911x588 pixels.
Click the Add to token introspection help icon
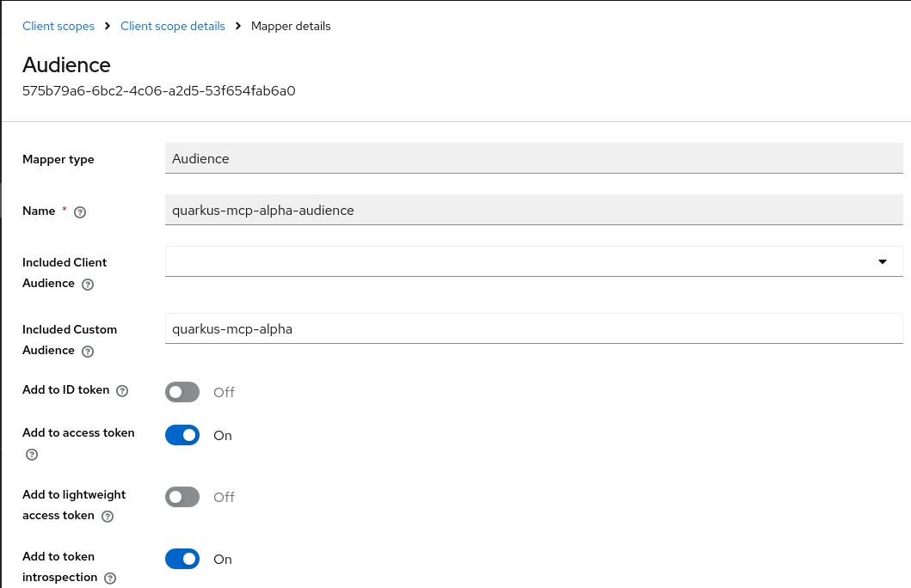pyautogui.click(x=110, y=579)
